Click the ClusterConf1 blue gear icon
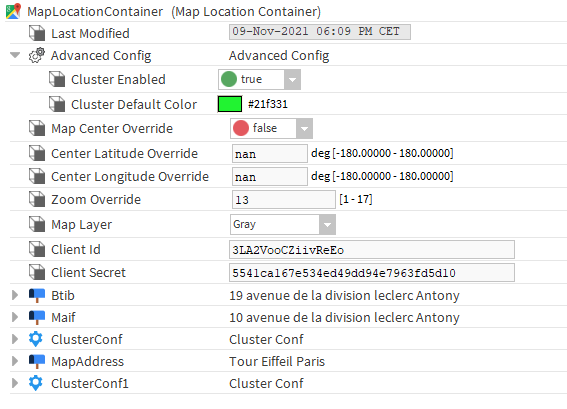This screenshot has width=567, height=409. tap(36, 383)
